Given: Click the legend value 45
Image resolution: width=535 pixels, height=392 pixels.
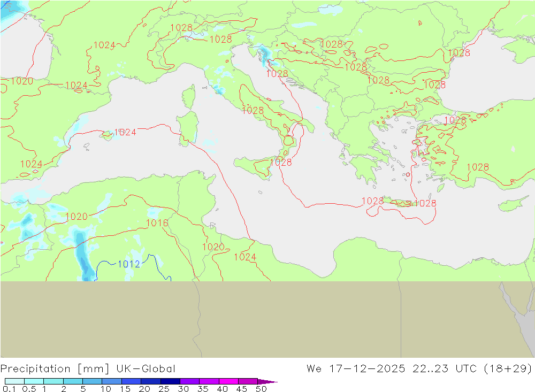Looking at the screenshot, I should point(242,389).
